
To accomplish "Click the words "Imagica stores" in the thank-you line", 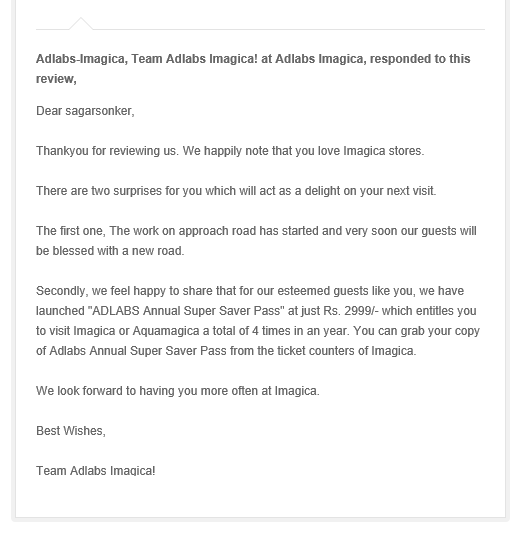I will (384, 151).
